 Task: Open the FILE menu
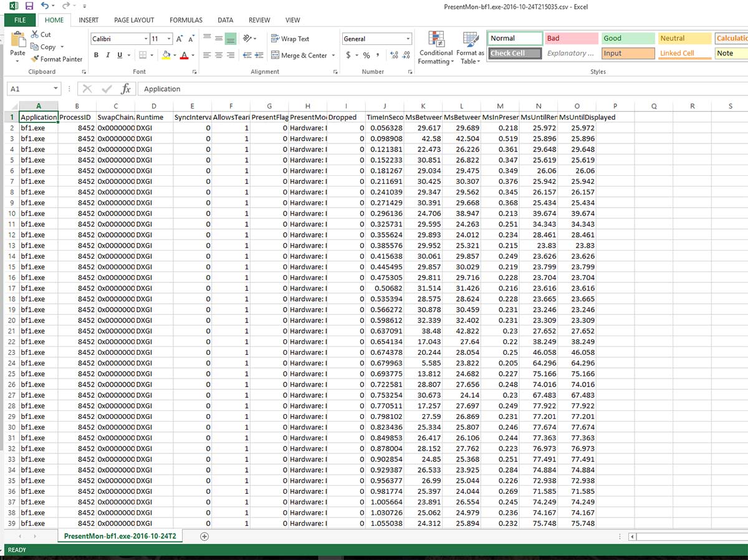pyautogui.click(x=20, y=20)
